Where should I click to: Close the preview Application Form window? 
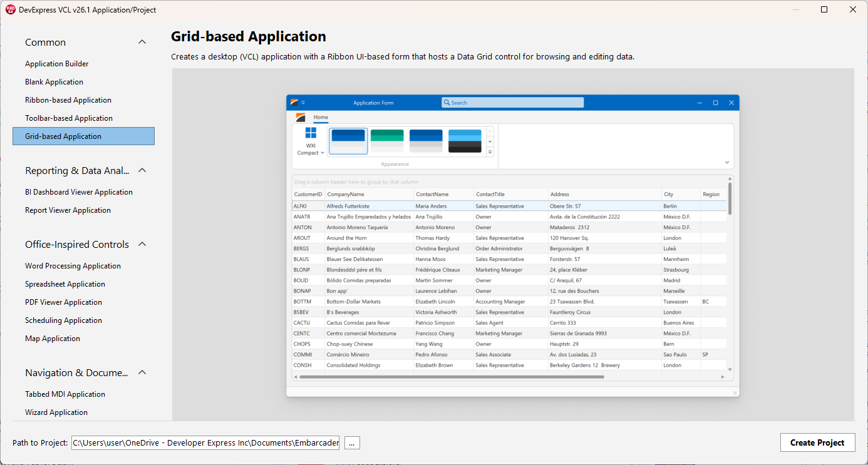731,103
